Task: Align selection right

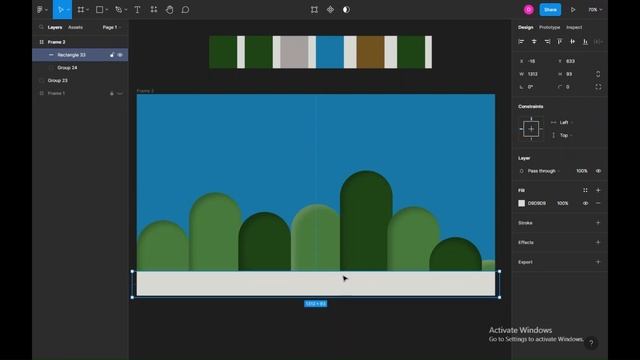Action: point(547,42)
